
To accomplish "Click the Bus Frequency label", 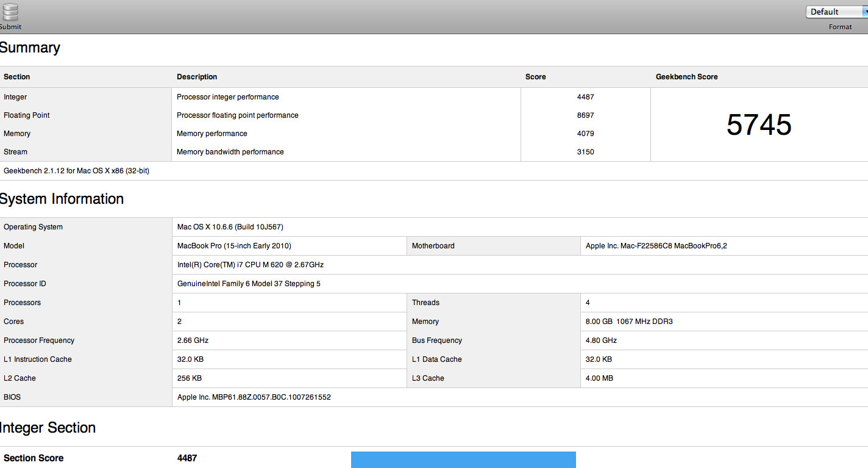I will point(437,340).
